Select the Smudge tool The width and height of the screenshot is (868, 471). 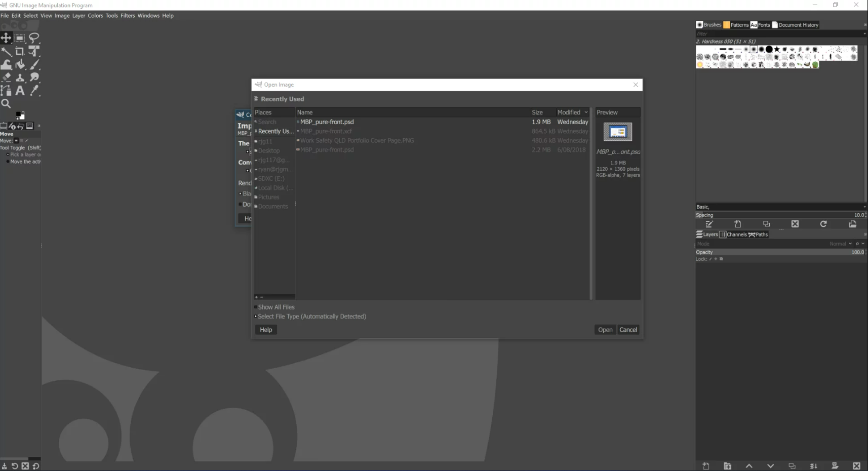pyautogui.click(x=34, y=77)
